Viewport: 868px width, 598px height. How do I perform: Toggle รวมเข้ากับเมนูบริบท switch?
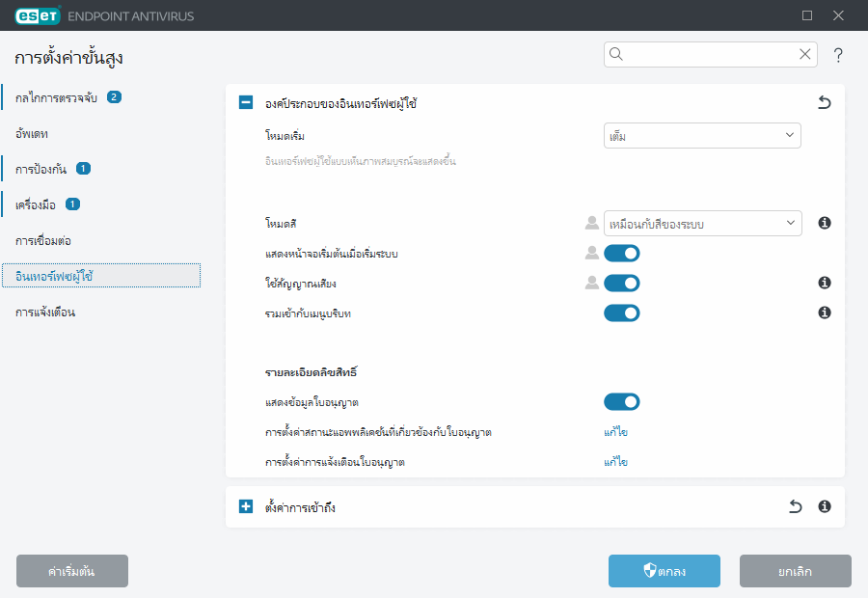(622, 313)
